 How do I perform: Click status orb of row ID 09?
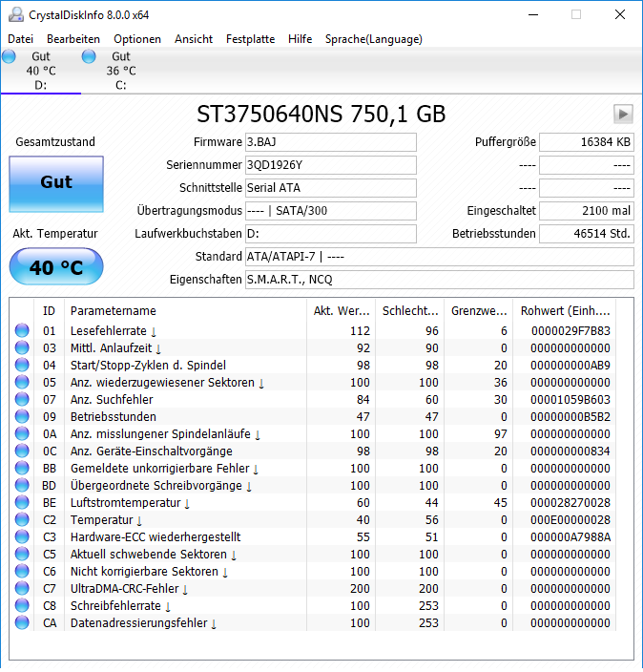(x=22, y=416)
